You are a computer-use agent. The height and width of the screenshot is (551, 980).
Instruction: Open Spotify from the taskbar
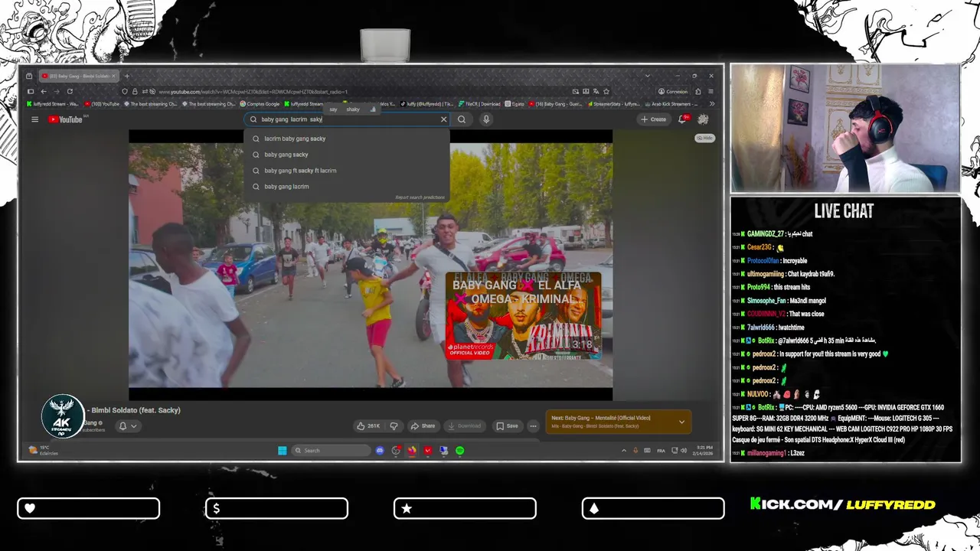459,451
